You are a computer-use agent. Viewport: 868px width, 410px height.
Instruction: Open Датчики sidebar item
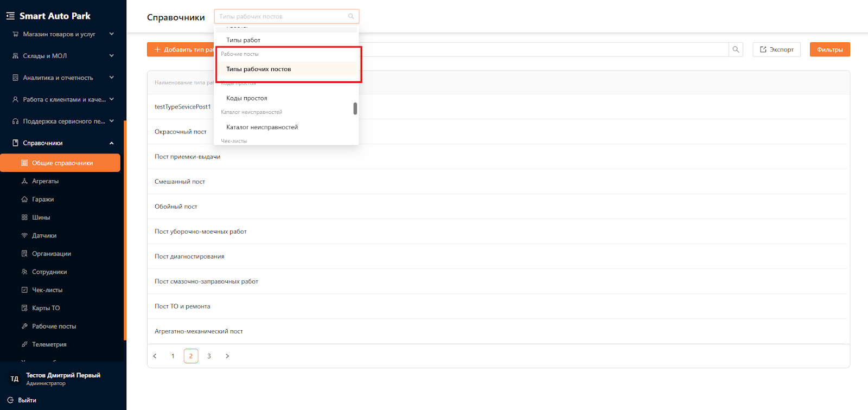click(x=44, y=236)
